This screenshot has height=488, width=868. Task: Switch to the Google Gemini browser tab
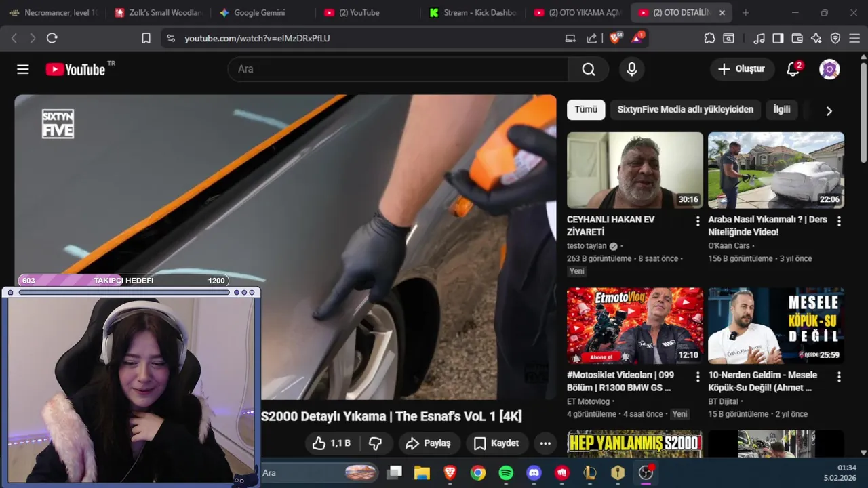coord(262,13)
